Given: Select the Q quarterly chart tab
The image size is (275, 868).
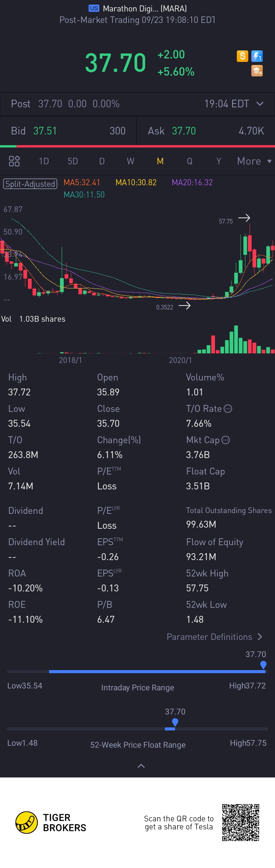Looking at the screenshot, I should click(x=189, y=161).
